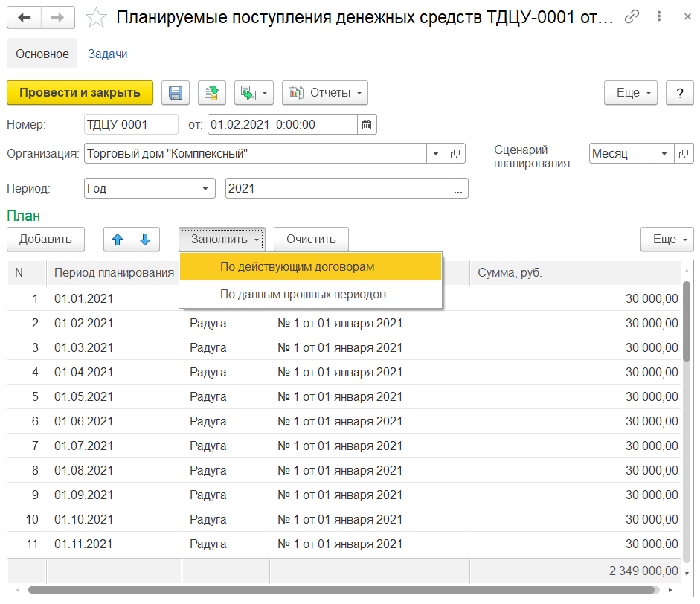Expand the Период type dropdown
The width and height of the screenshot is (700, 604).
coord(205,189)
